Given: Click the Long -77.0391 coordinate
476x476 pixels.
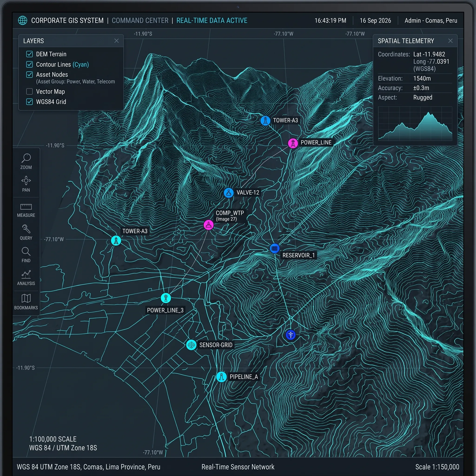Looking at the screenshot, I should [431, 62].
